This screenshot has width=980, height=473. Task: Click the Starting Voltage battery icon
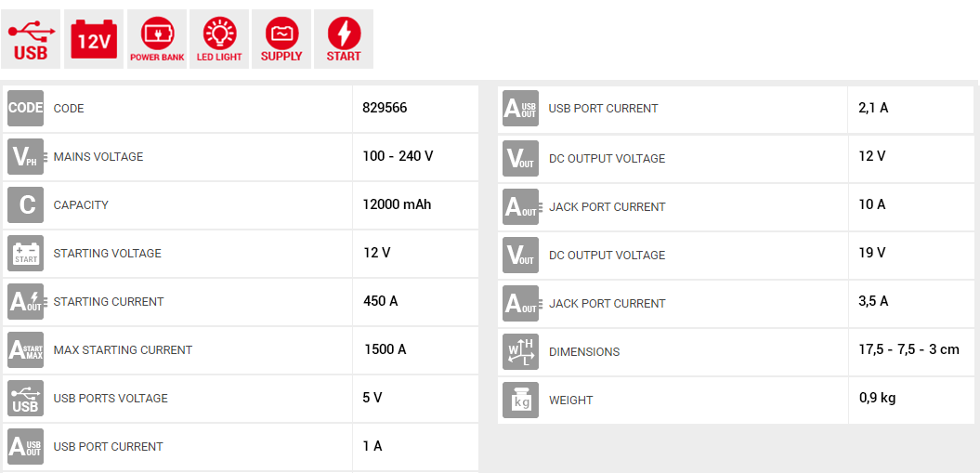pos(25,254)
